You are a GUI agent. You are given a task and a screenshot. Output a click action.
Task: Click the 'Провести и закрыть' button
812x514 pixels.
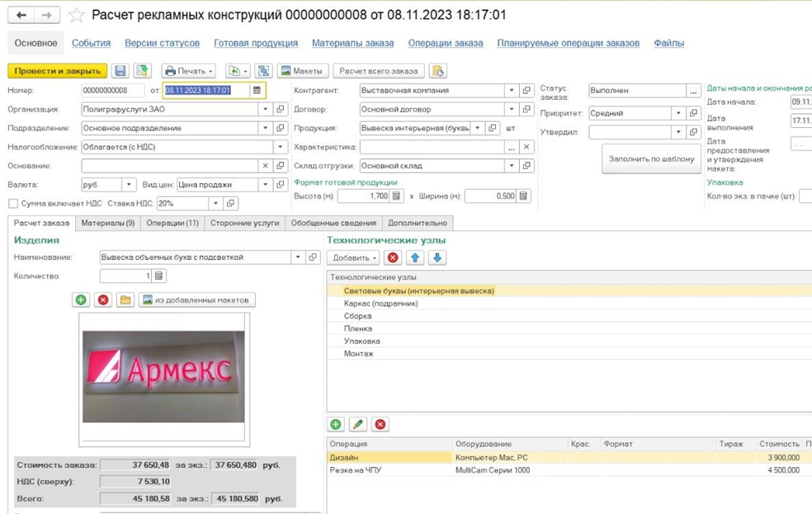58,71
